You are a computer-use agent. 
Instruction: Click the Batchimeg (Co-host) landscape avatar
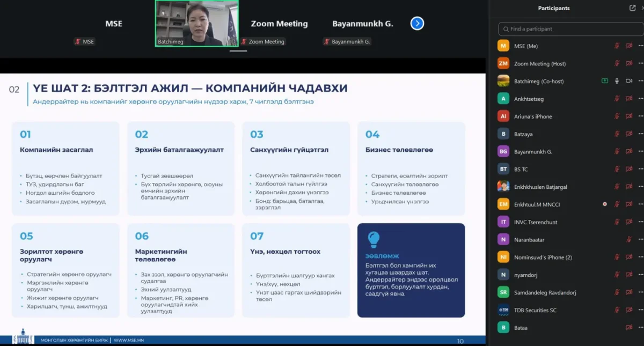click(x=503, y=81)
